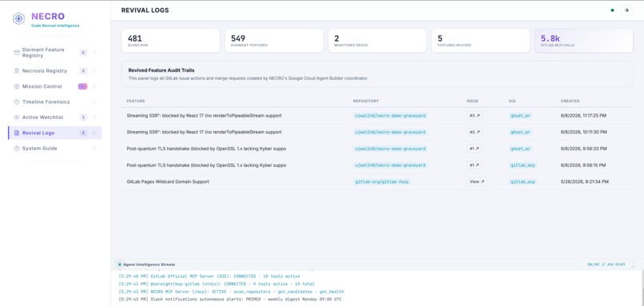
Task: Click the Necrosis Registry trash icon
Action: (x=17, y=70)
